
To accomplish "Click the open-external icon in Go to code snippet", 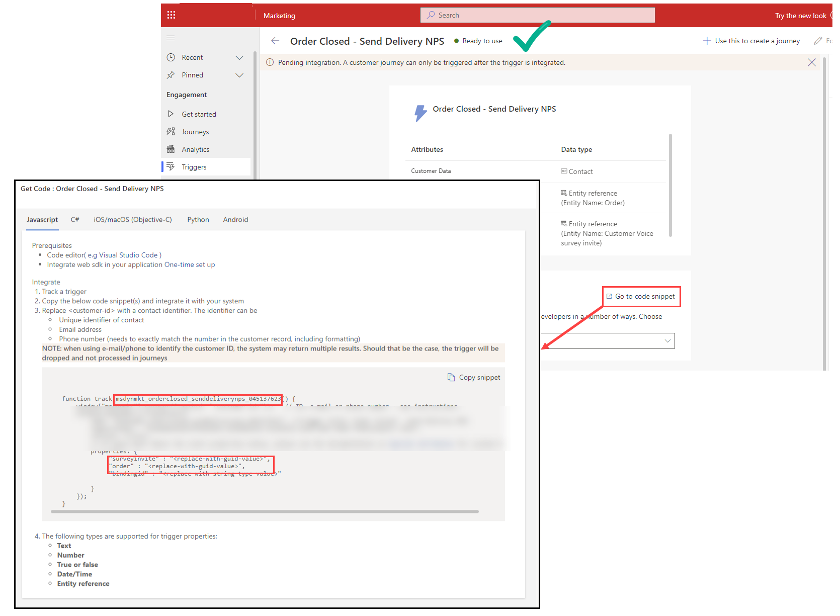I will tap(609, 296).
